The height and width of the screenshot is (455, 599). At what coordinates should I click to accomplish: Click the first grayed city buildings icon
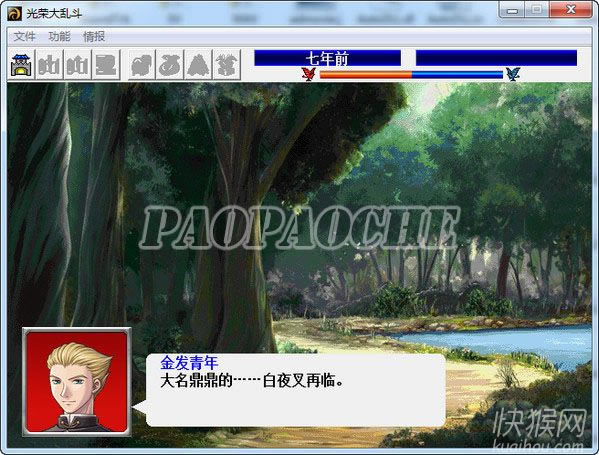point(49,65)
